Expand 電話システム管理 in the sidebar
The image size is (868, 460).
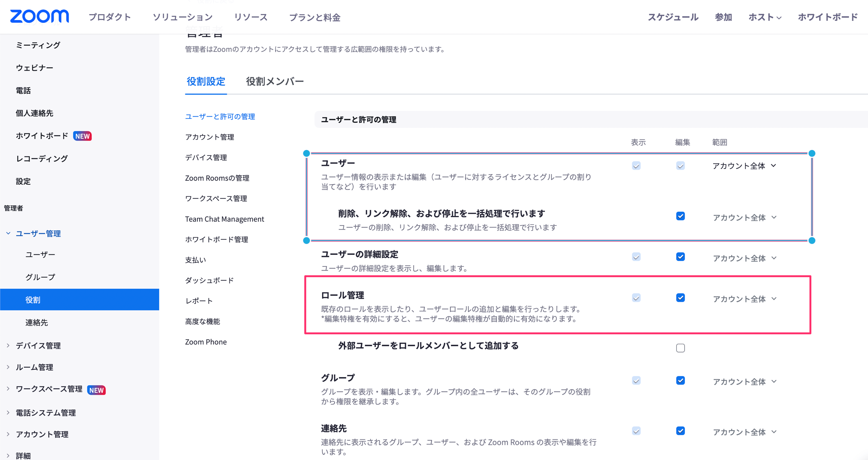coord(8,413)
